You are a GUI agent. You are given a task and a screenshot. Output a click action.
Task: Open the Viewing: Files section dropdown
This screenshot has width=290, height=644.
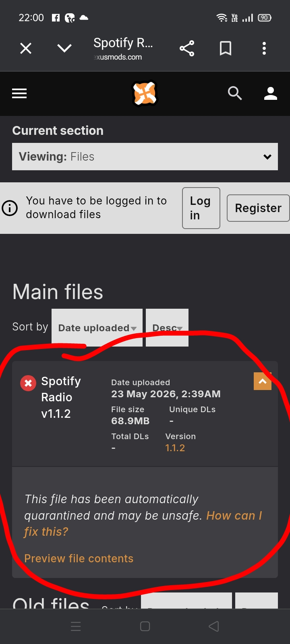pos(145,157)
